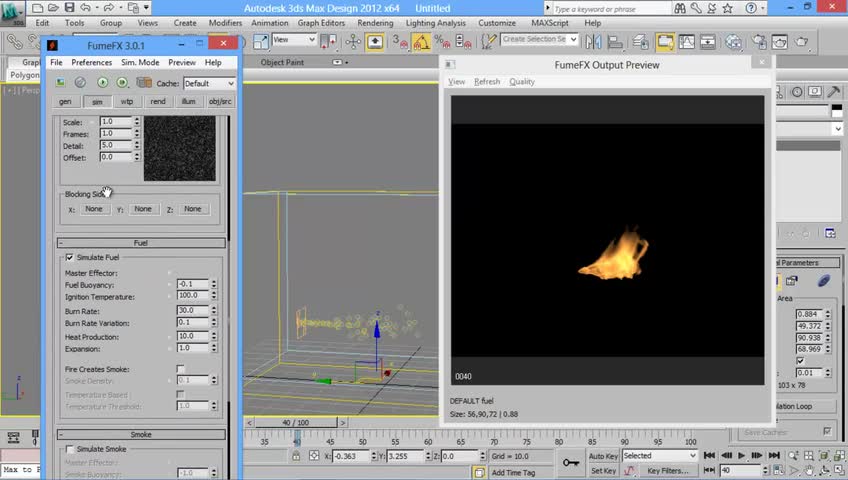This screenshot has height=480, width=848.
Task: Click the key icon for Set Keys
Action: tap(571, 462)
